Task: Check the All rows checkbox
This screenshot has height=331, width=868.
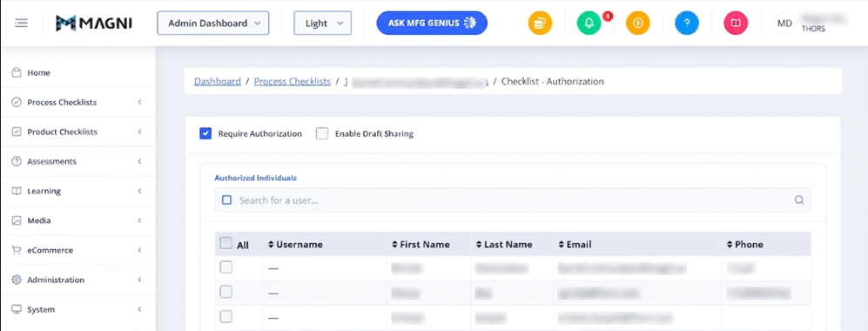Action: coord(225,243)
